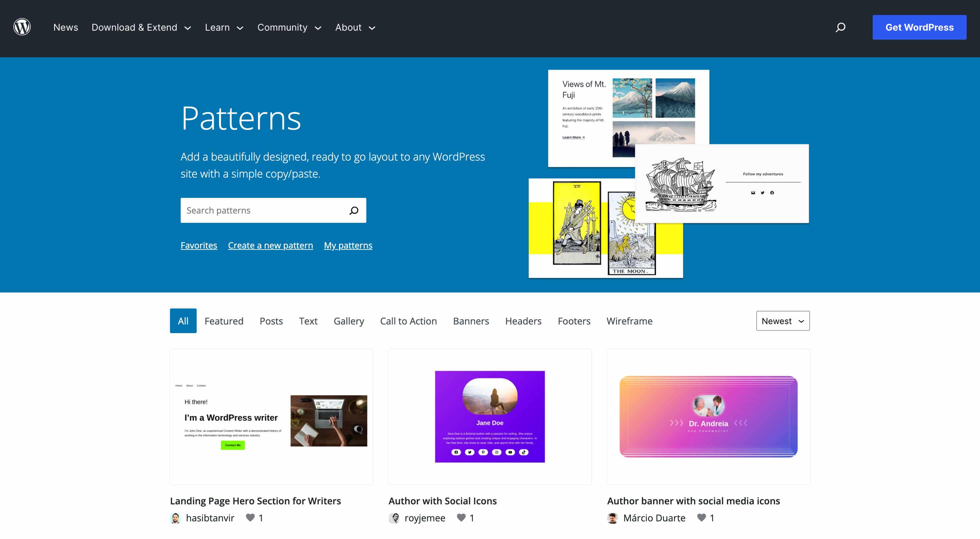Click Get WordPress button
Viewport: 980px width, 539px height.
(920, 27)
